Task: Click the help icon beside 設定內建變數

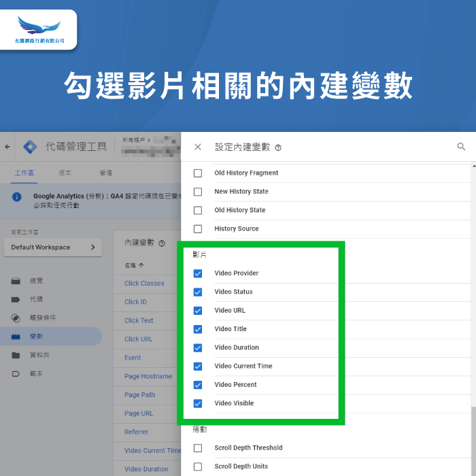Action: 278,148
